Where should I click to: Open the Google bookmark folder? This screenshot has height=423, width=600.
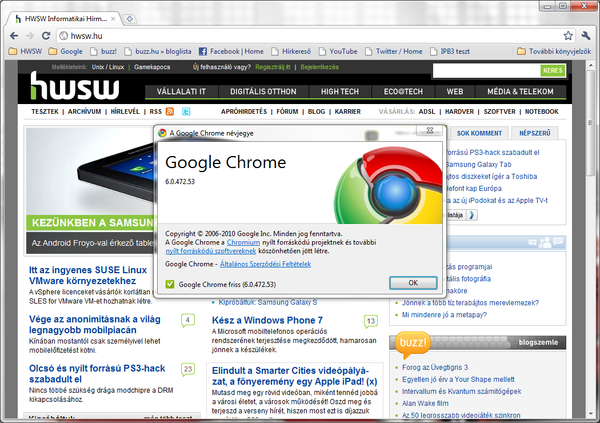pos(65,51)
